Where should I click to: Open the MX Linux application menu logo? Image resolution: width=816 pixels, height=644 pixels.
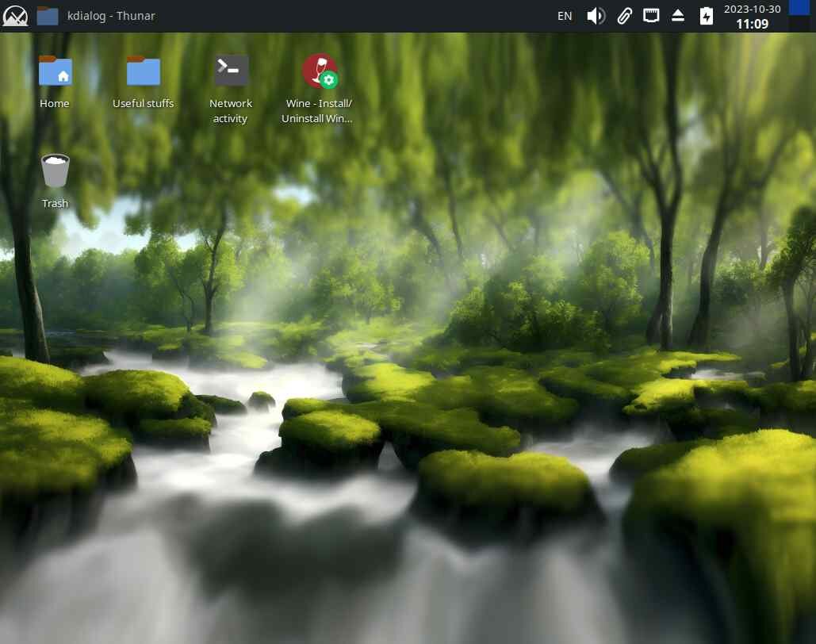click(x=15, y=16)
